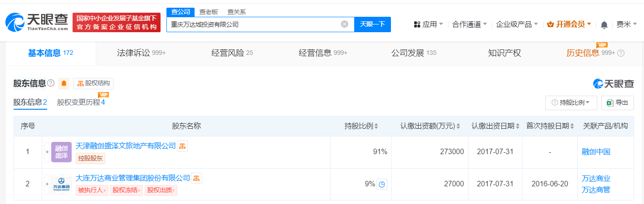Open the 应用 dropdown menu

(x=428, y=24)
